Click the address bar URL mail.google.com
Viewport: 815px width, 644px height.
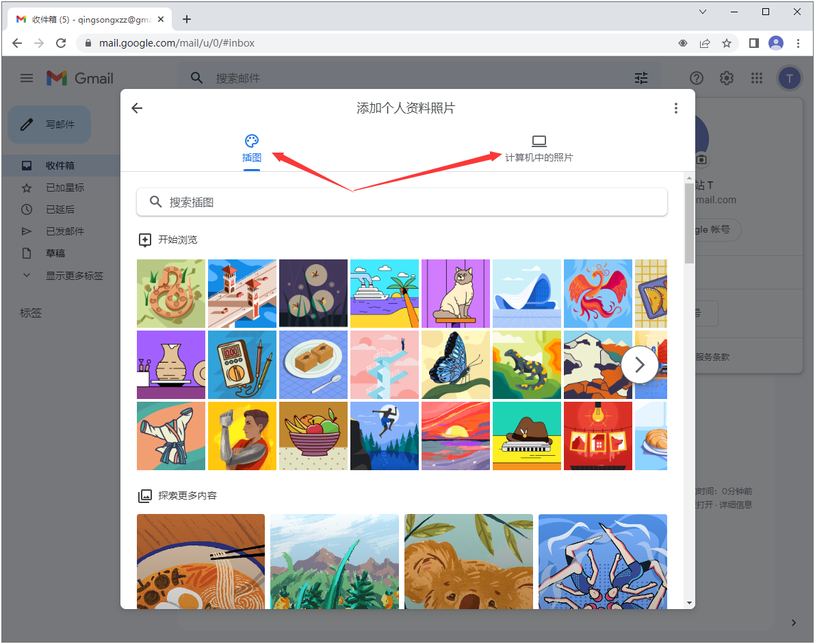pyautogui.click(x=177, y=43)
